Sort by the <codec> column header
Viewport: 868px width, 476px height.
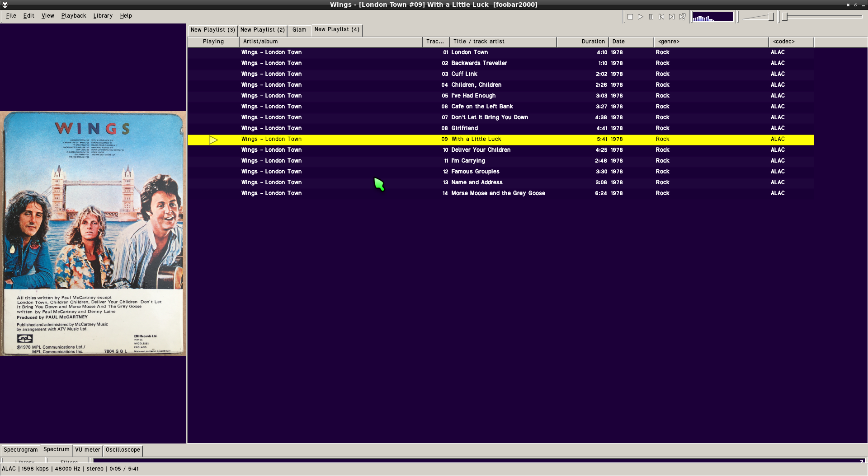[791, 42]
